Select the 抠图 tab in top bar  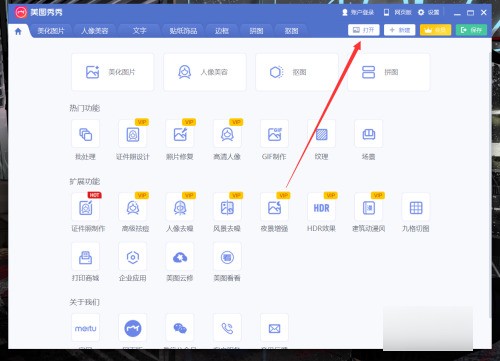tap(291, 31)
